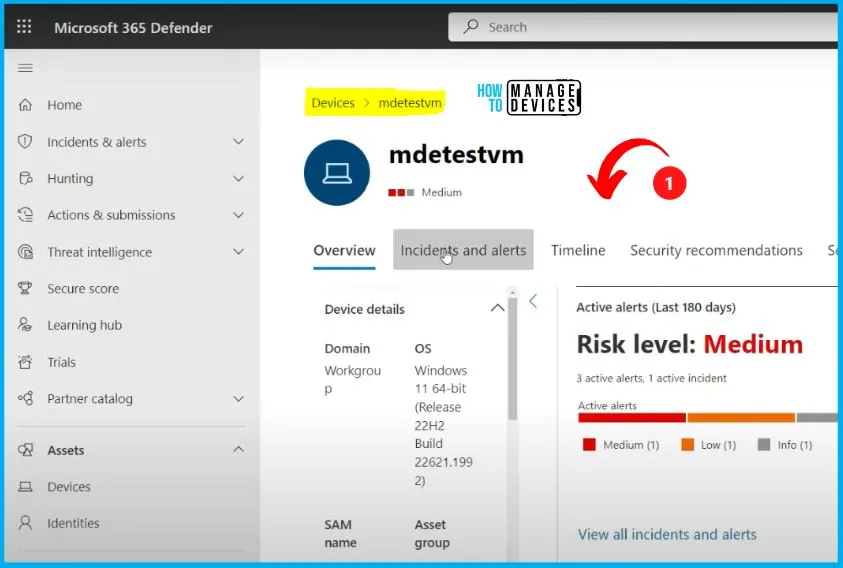Open Security recommendations tab

(716, 251)
